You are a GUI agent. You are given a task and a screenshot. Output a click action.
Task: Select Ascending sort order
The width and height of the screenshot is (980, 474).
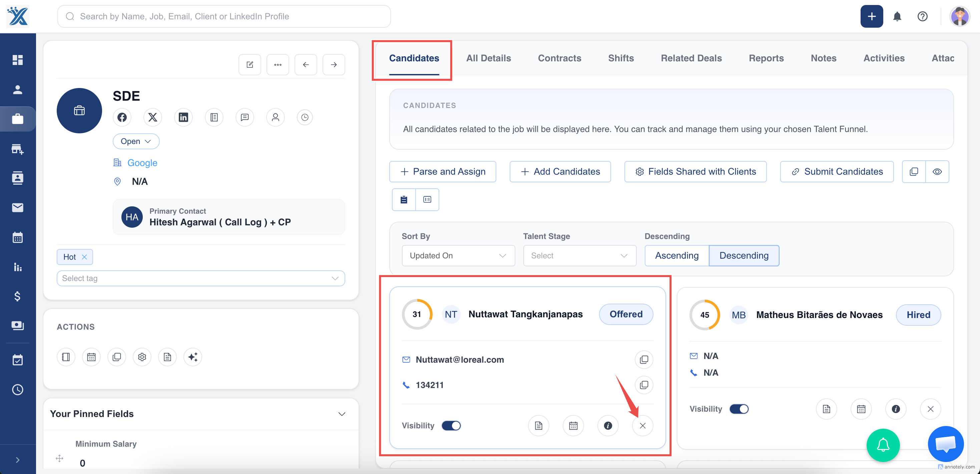[677, 255]
